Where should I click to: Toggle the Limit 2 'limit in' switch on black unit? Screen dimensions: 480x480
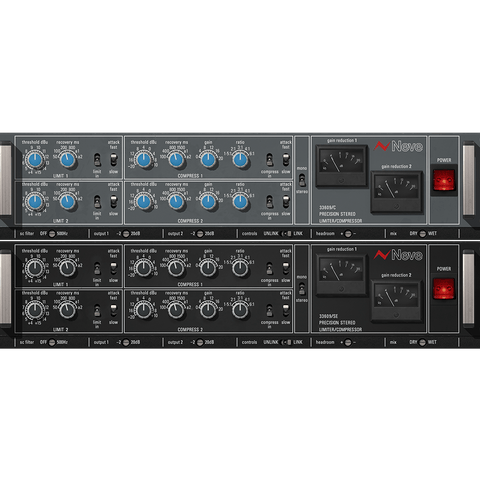pos(97,311)
